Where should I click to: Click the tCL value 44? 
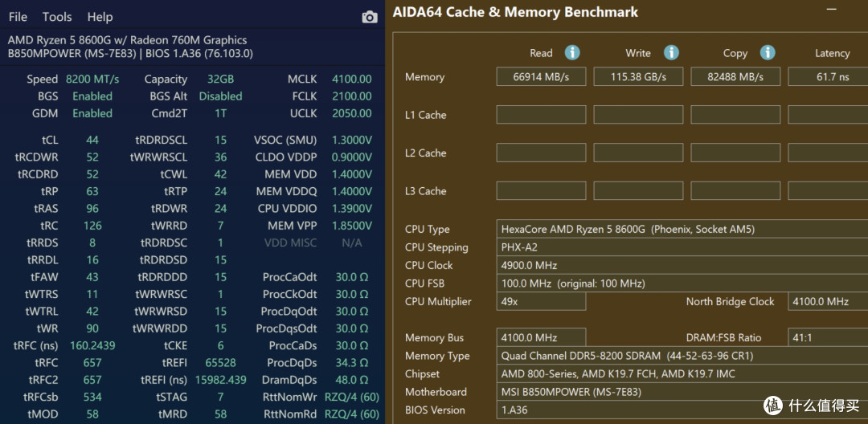coord(92,140)
